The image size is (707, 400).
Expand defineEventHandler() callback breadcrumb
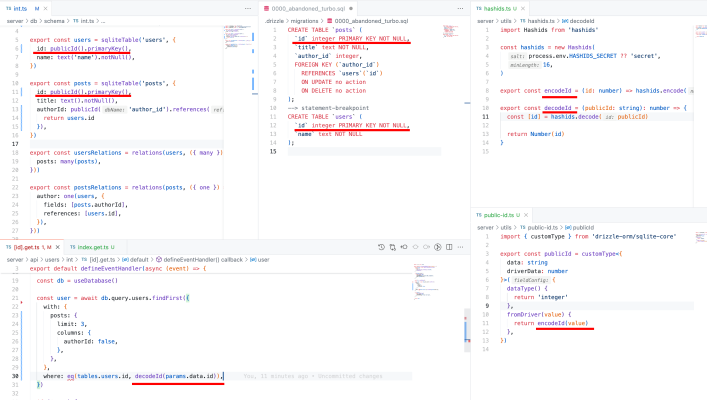(203, 260)
